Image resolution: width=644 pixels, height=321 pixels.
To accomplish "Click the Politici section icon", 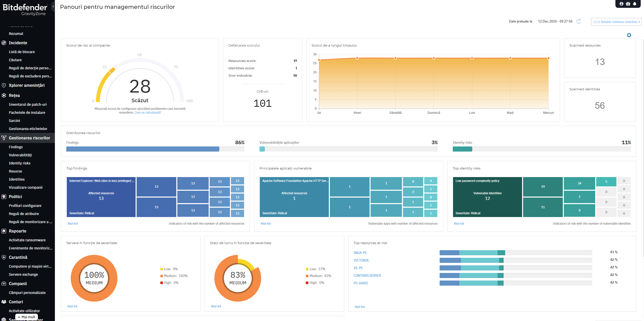I will [4, 197].
